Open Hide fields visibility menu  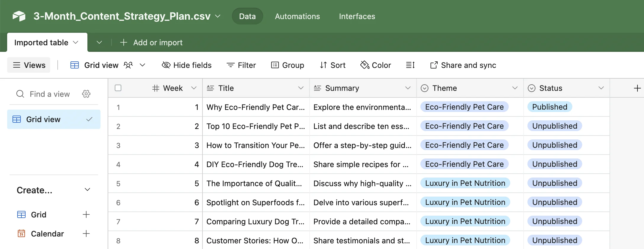(186, 65)
